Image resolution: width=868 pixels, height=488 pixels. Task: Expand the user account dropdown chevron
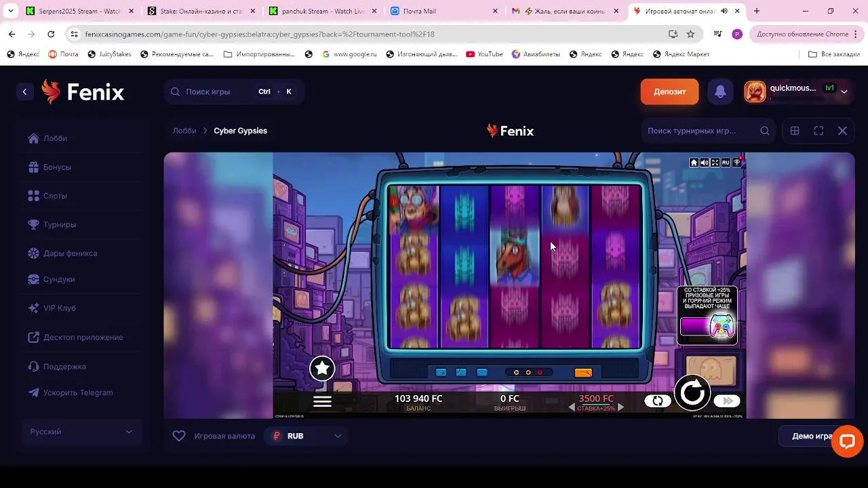coord(844,91)
